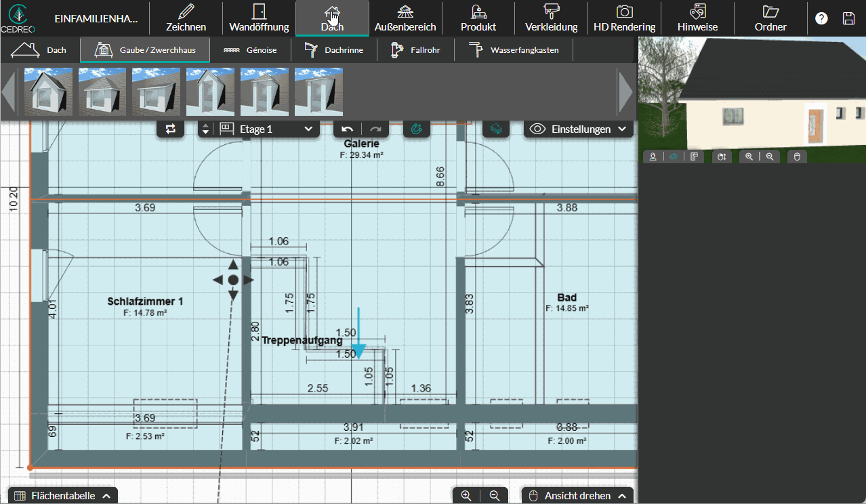
Task: Click the icon between view and zoom groups under 3D preview
Action: click(722, 156)
